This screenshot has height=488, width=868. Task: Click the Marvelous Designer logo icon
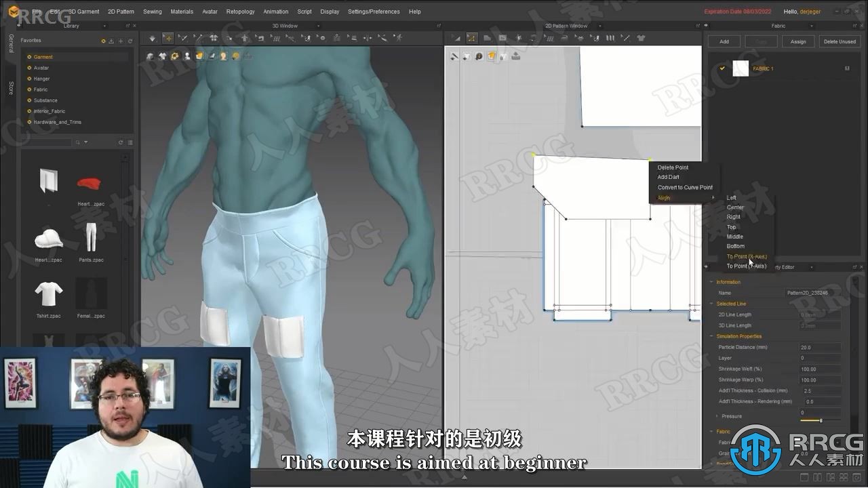pos(14,12)
